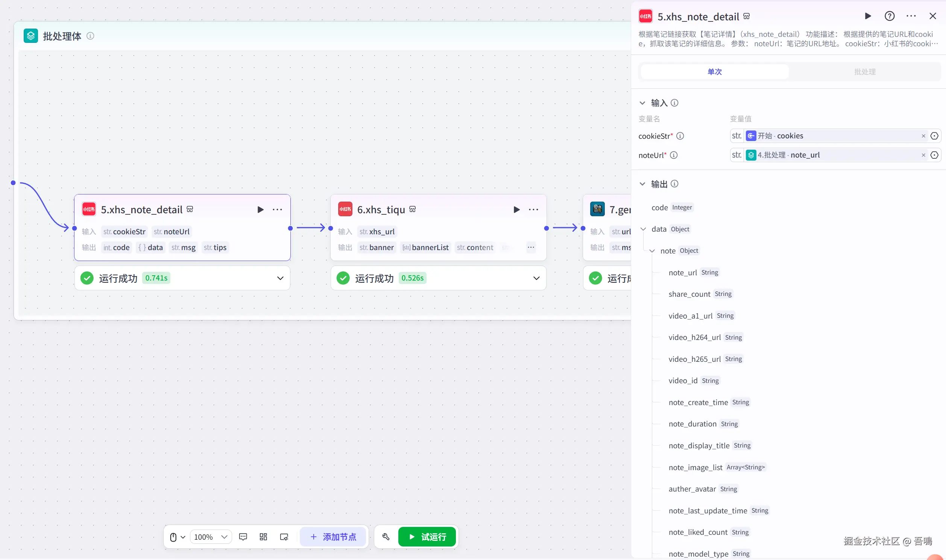
Task: Open the 100% zoom level dropdown
Action: 211,537
